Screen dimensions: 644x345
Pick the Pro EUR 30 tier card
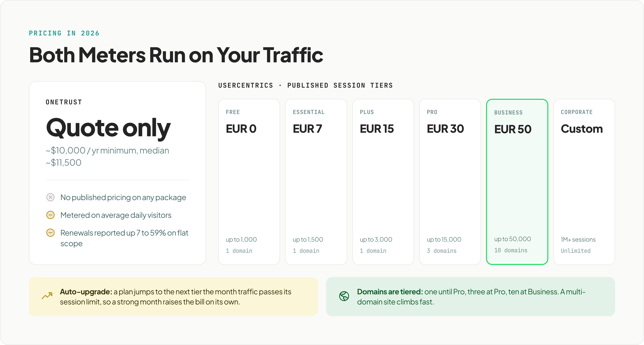point(450,182)
